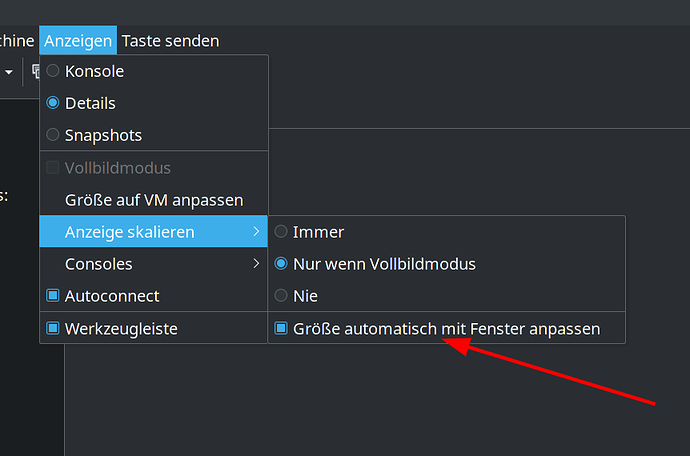Viewport: 690px width, 456px height.
Task: Click Größe auf VM anpassen
Action: point(153,200)
